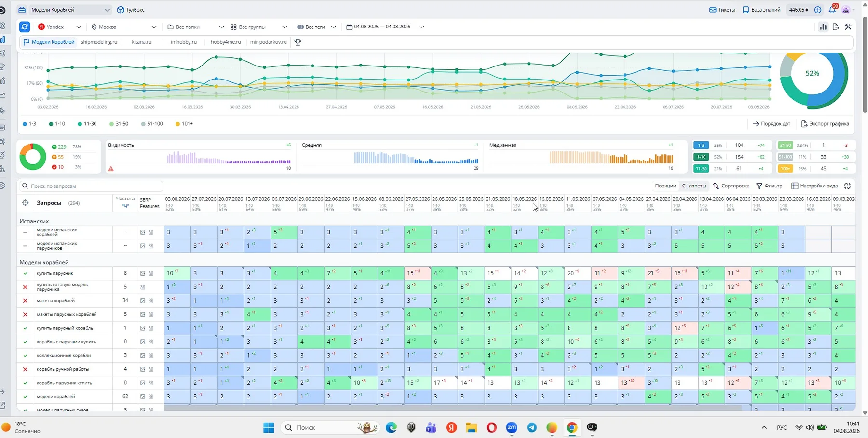
Task: Toggle the 1-10 series in chart legend
Action: coord(57,124)
